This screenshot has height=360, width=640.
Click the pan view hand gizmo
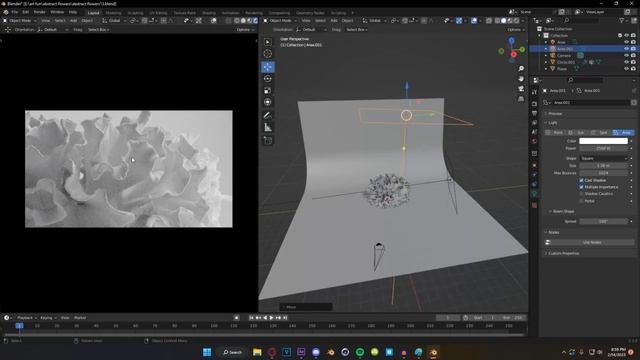(521, 79)
